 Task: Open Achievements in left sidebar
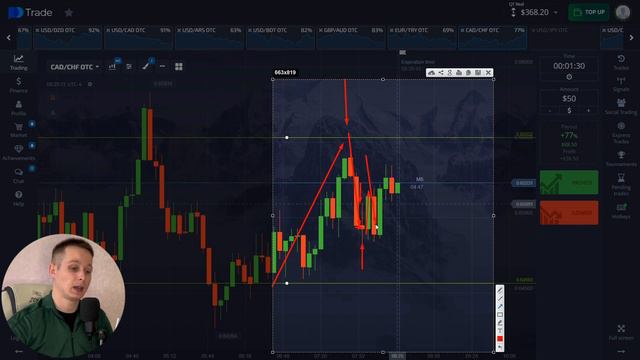[18, 152]
